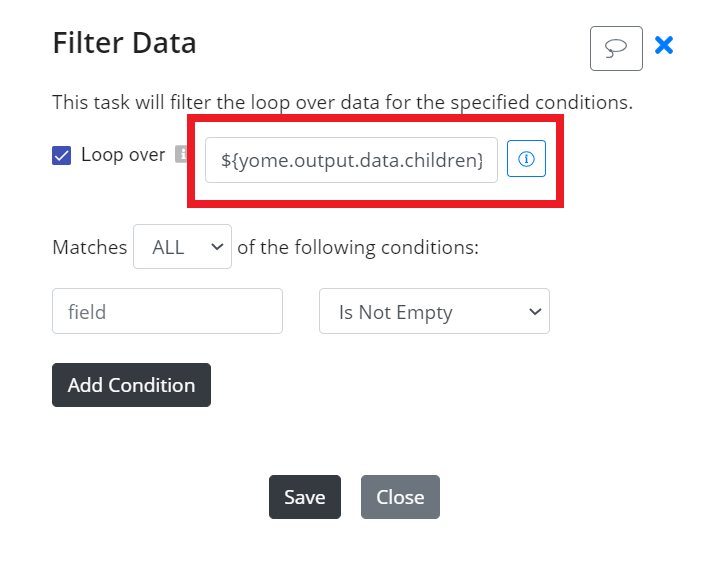
Task: Click the gray Close button
Action: (x=400, y=497)
